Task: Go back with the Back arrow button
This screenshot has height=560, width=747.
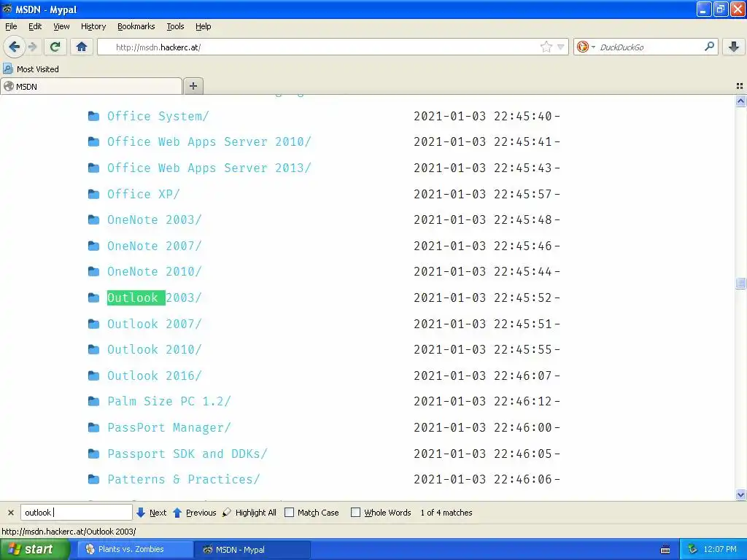Action: [14, 47]
